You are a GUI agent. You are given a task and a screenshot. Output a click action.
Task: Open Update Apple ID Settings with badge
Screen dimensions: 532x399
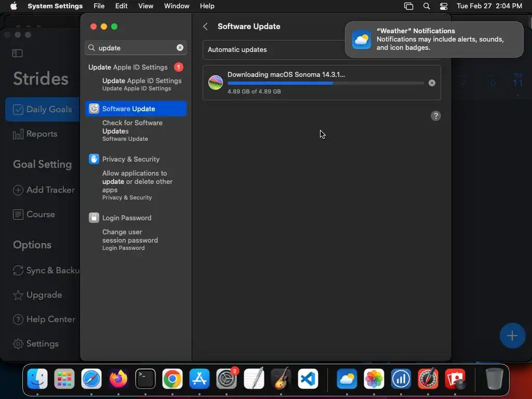tap(136, 67)
